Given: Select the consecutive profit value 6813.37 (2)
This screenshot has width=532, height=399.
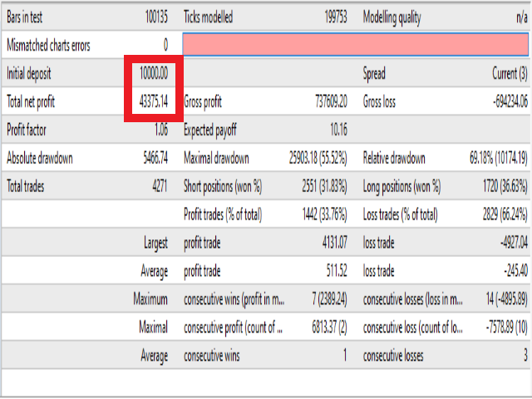Looking at the screenshot, I should (x=329, y=328).
